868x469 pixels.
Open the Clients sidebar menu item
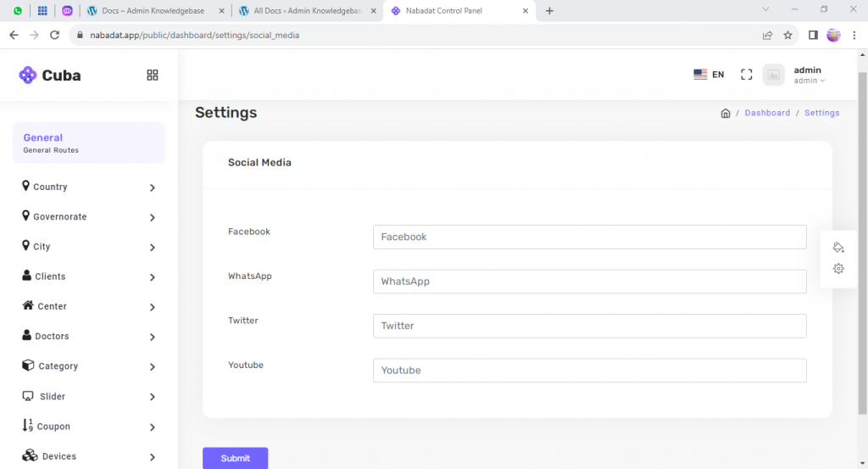tap(50, 276)
